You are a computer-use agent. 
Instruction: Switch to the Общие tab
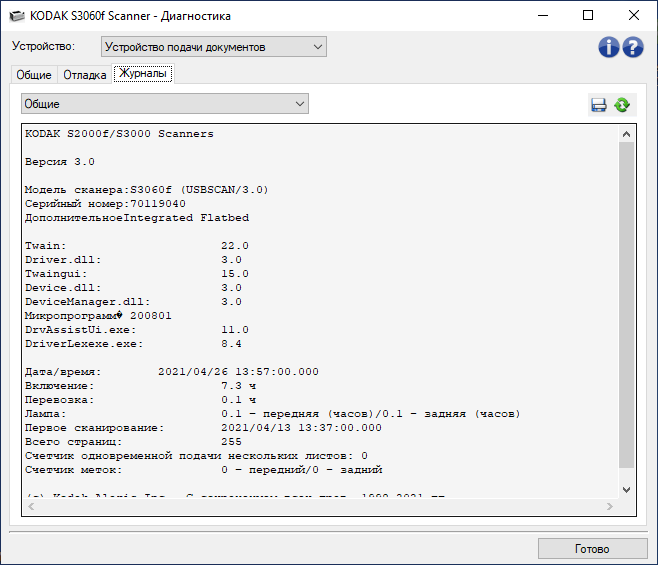coord(34,75)
